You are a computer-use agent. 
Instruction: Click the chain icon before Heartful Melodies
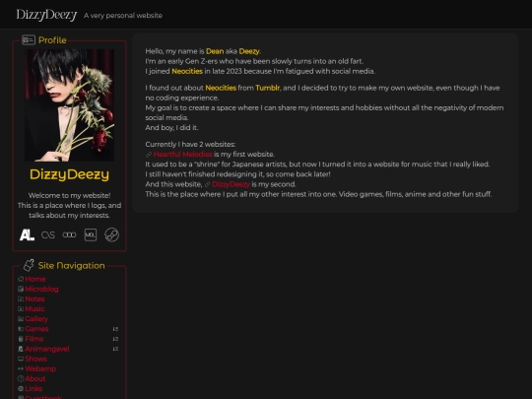pyautogui.click(x=149, y=155)
